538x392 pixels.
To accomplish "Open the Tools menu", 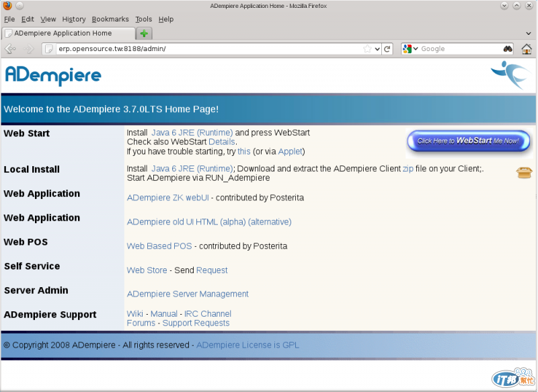I will 143,19.
